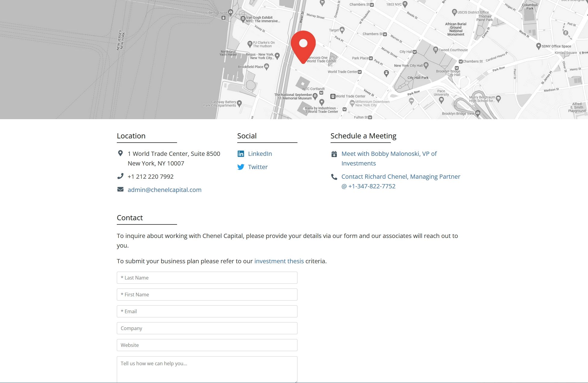Click into the Company field
The image size is (588, 383).
(207, 328)
